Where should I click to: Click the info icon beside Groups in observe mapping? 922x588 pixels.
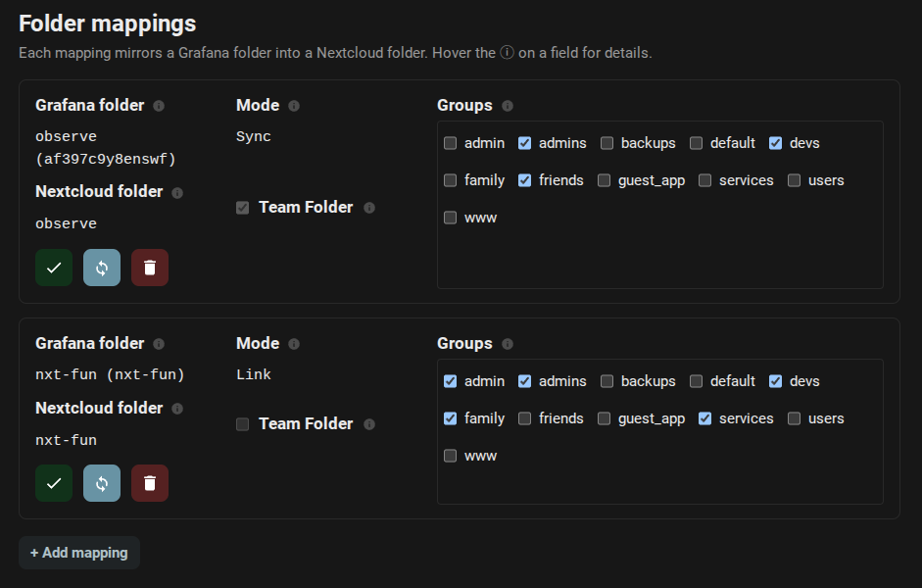click(508, 106)
